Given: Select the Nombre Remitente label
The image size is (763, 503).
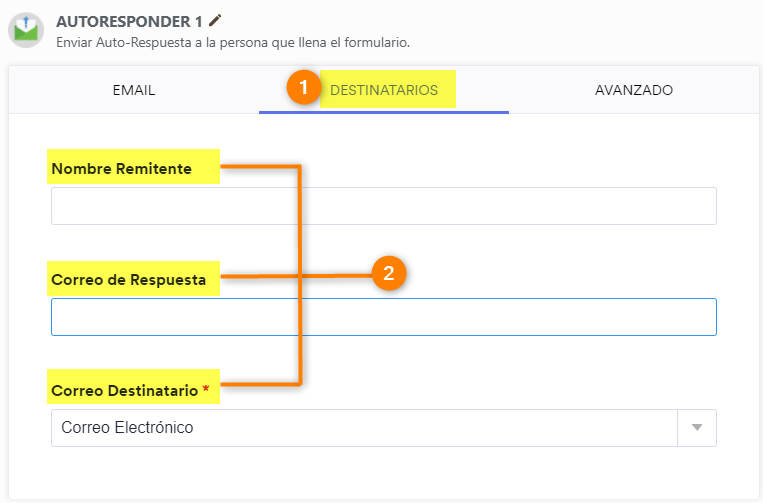Looking at the screenshot, I should pos(122,169).
